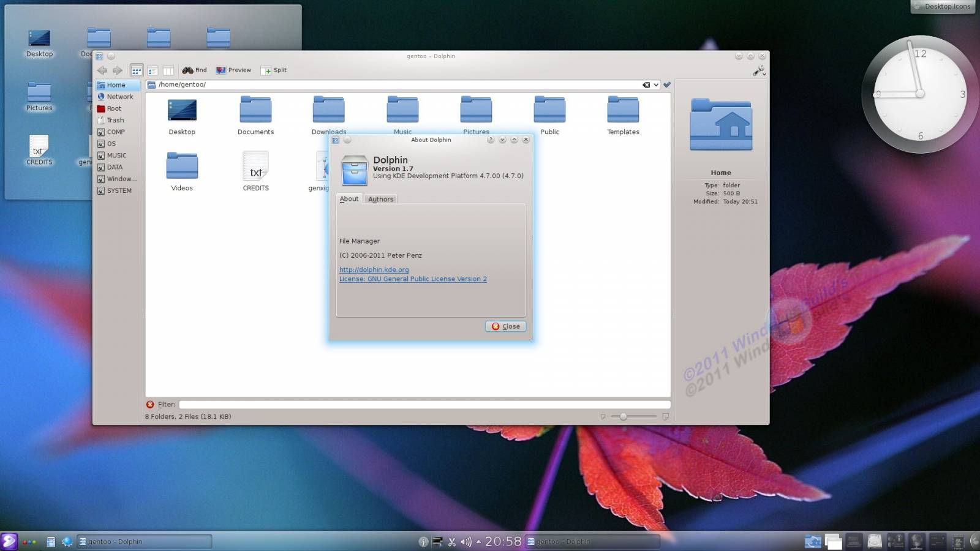Open the volume speaker icon in tray
The width and height of the screenshot is (980, 551).
click(466, 542)
